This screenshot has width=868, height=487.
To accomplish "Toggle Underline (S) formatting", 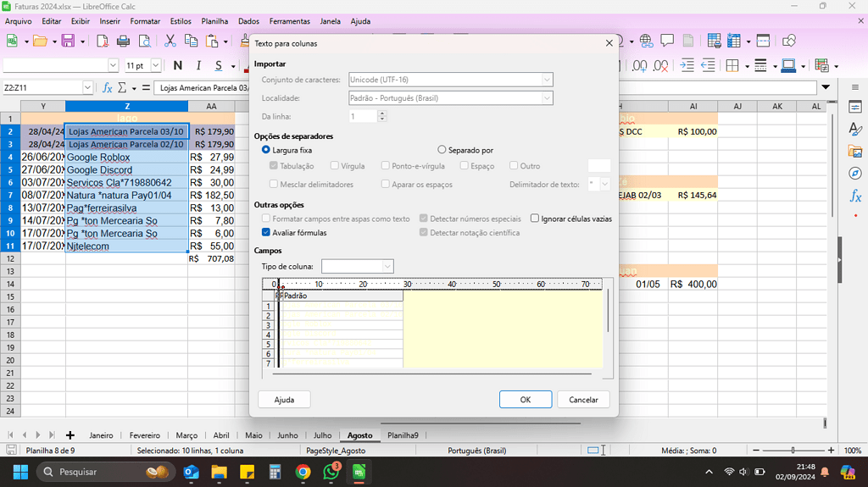I will point(219,66).
